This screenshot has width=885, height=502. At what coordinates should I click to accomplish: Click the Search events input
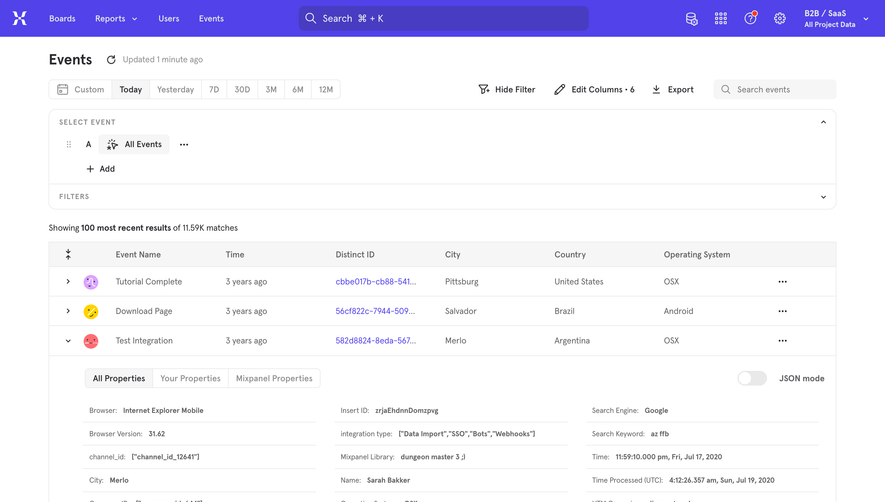(775, 89)
